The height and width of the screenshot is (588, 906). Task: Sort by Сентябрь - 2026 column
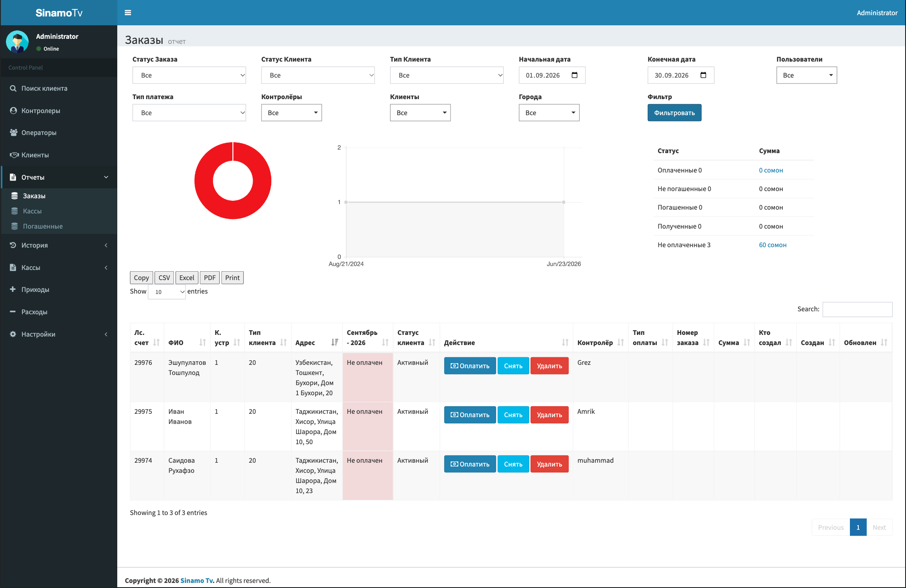click(x=367, y=338)
